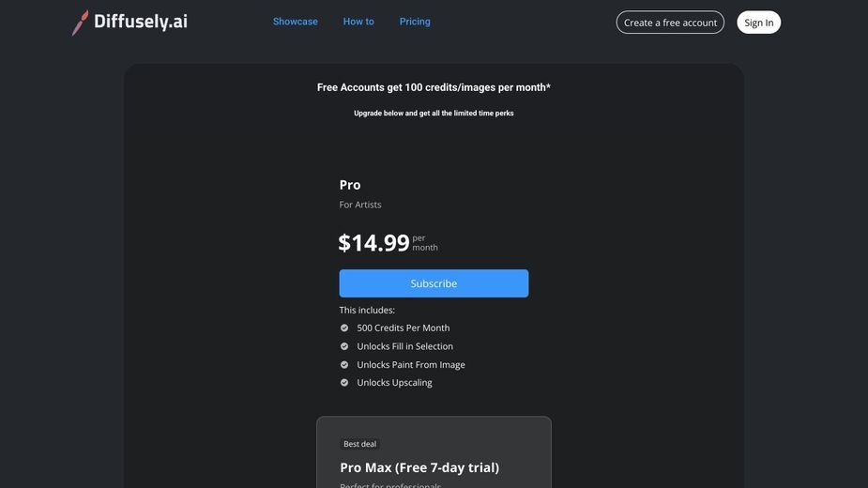Screen dimensions: 868x488
Task: Click the Unlocks Upscaling feature text
Action: click(x=394, y=383)
